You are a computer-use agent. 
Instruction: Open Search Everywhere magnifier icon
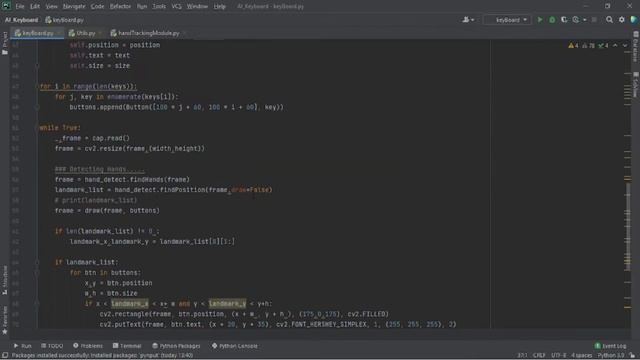pos(609,20)
